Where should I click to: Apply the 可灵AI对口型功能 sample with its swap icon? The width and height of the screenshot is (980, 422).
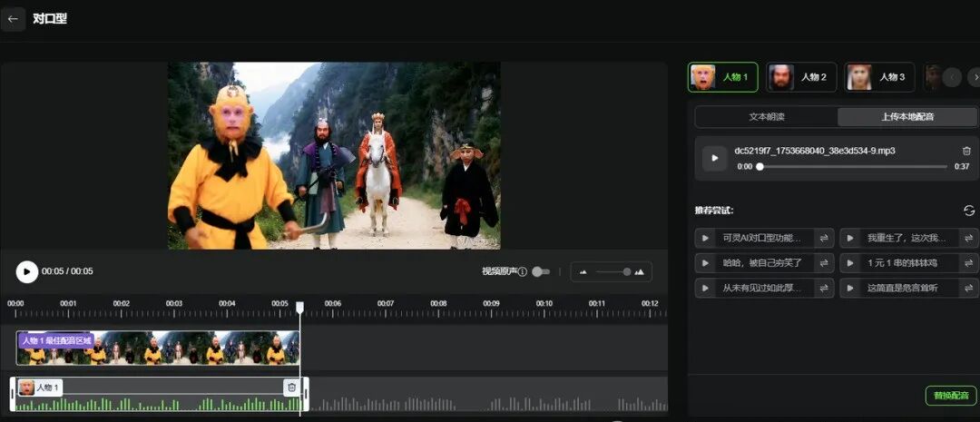(824, 238)
